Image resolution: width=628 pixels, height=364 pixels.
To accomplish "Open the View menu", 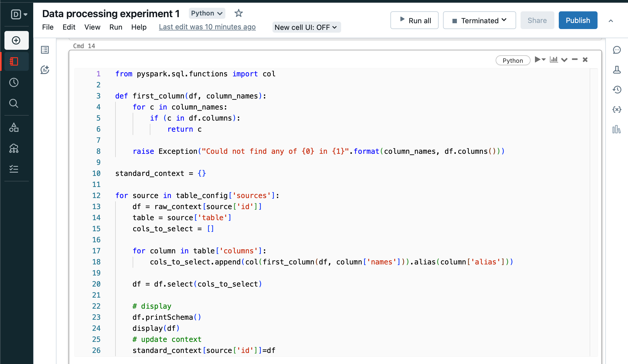I will (x=92, y=27).
